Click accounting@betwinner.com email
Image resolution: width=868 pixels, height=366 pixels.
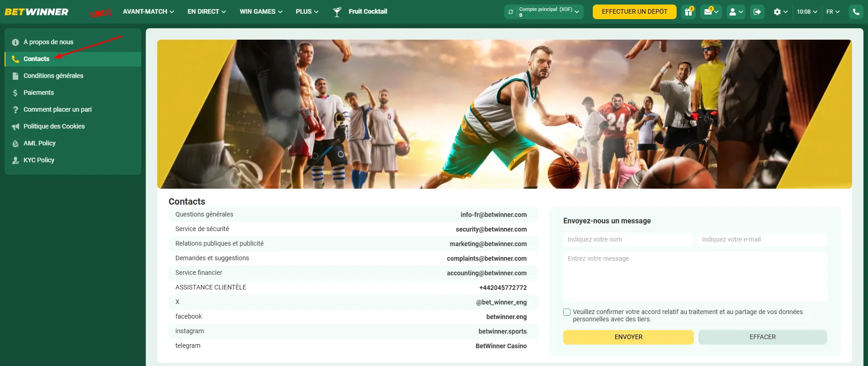pyautogui.click(x=487, y=273)
